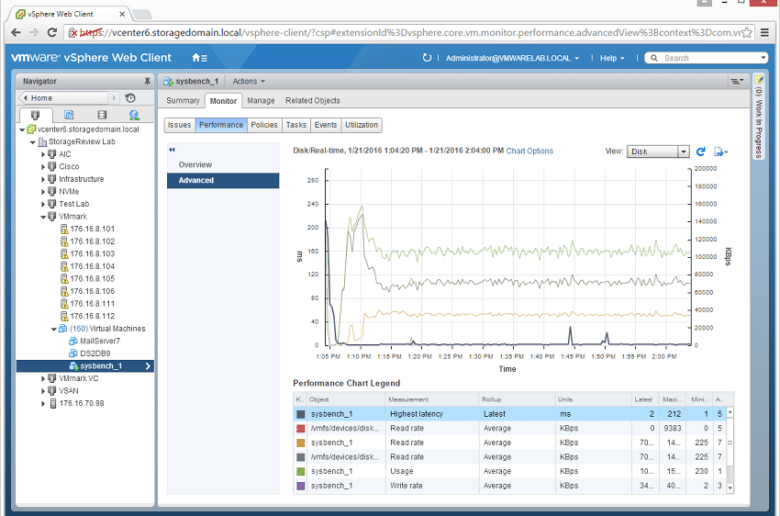This screenshot has width=780, height=516.
Task: Click the global refresh icon in header
Action: [427, 58]
